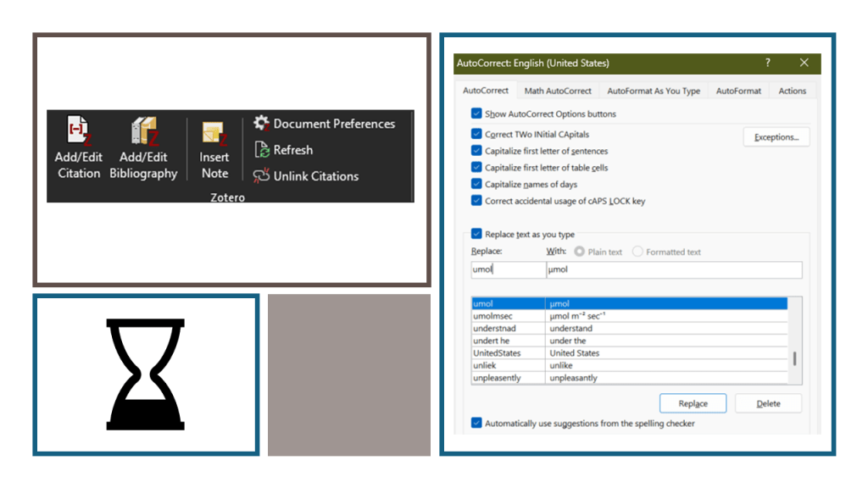Image resolution: width=868 pixels, height=488 pixels.
Task: Toggle Capitalize names of days checkbox
Action: pos(476,184)
